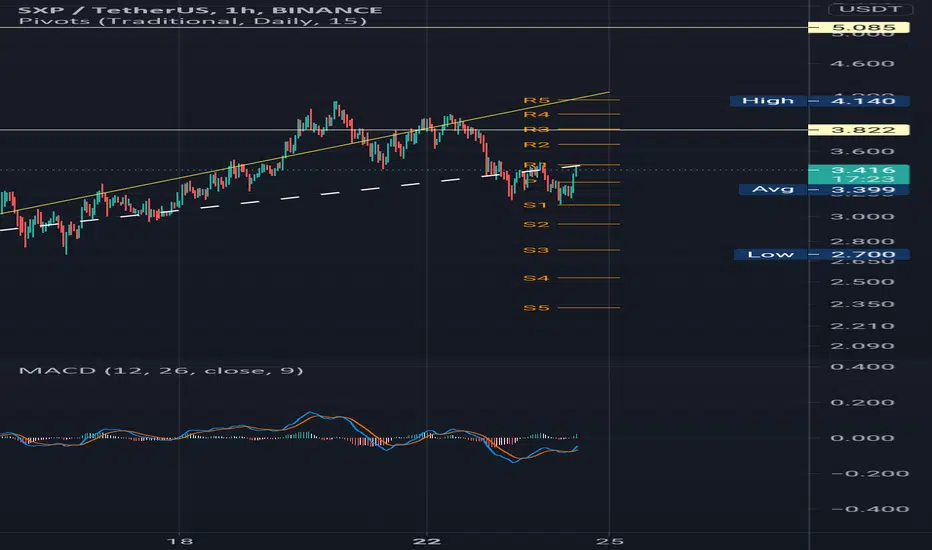
Task: Click the 5.085 price label
Action: tap(858, 27)
